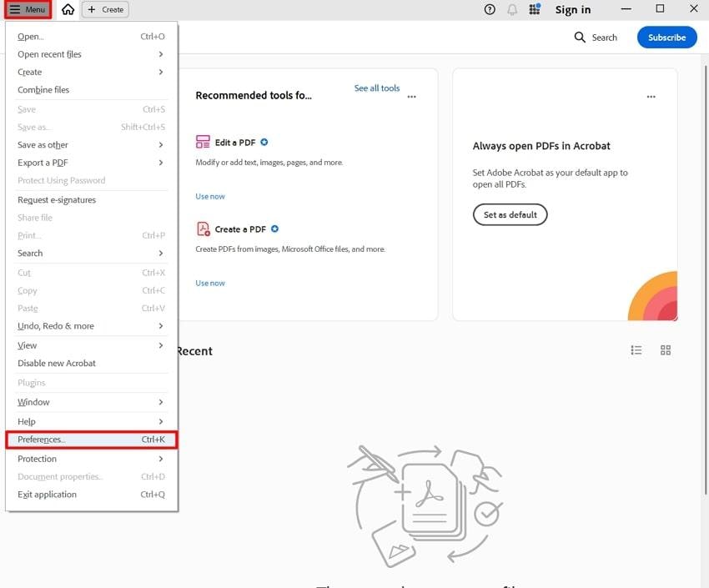This screenshot has height=588, width=709.
Task: Open more options on Recommended tools card
Action: pyautogui.click(x=411, y=98)
